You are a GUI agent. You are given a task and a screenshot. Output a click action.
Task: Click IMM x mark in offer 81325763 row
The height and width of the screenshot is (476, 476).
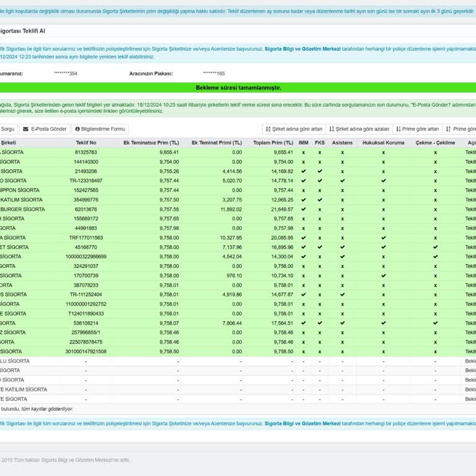click(x=303, y=152)
